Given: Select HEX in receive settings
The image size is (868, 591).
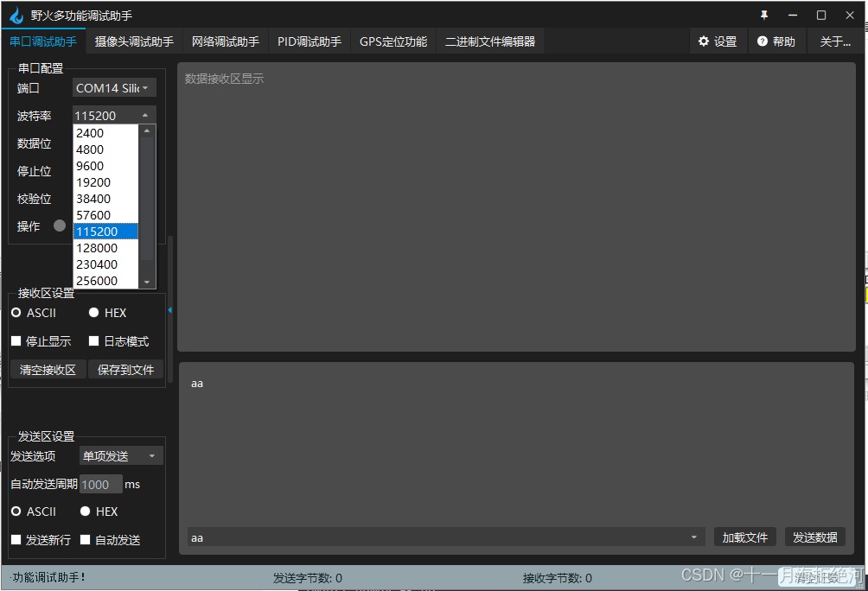Looking at the screenshot, I should (x=107, y=313).
